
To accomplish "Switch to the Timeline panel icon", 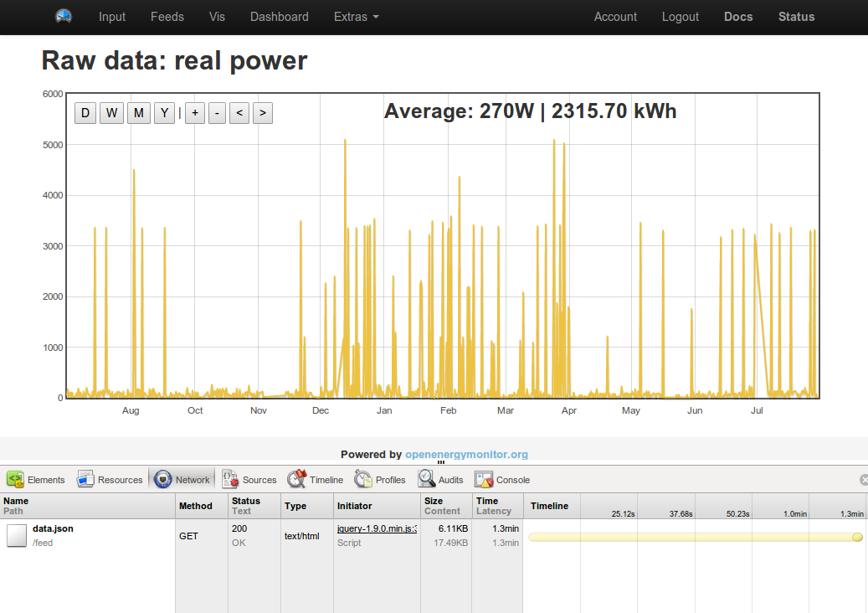I will 296,479.
